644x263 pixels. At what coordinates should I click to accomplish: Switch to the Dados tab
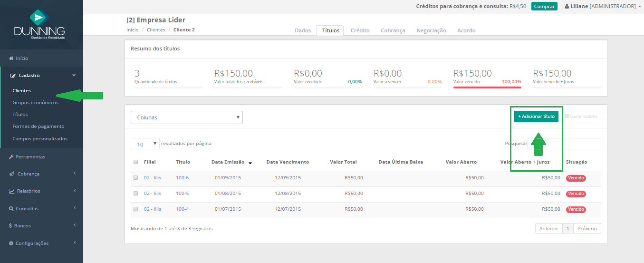(x=303, y=30)
